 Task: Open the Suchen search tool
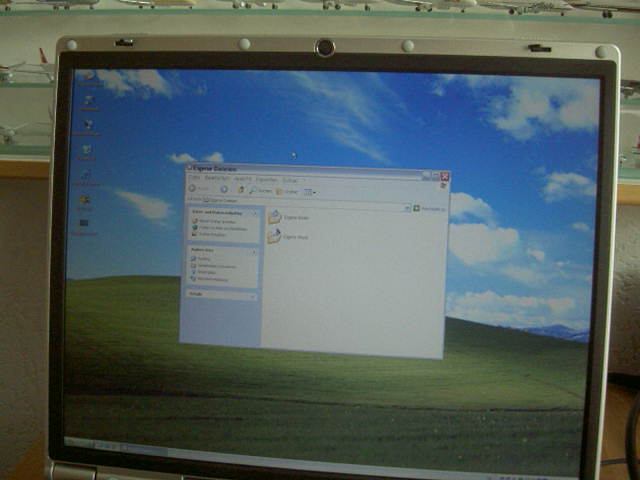point(260,191)
